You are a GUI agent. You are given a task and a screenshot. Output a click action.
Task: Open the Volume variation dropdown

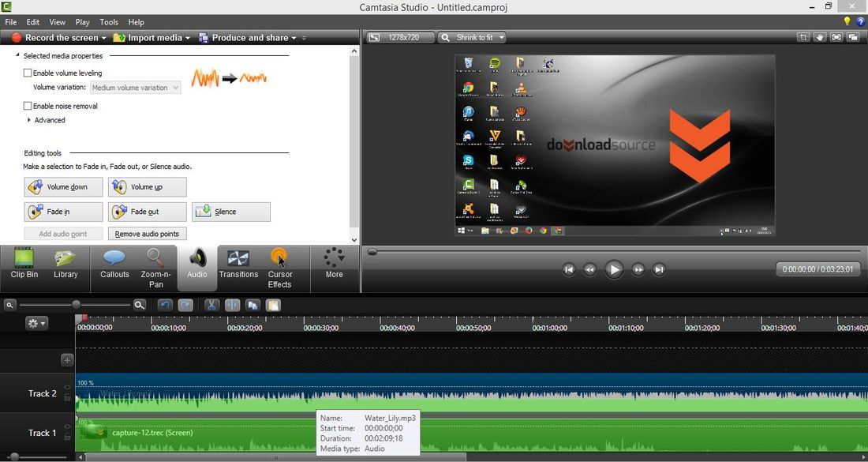136,88
